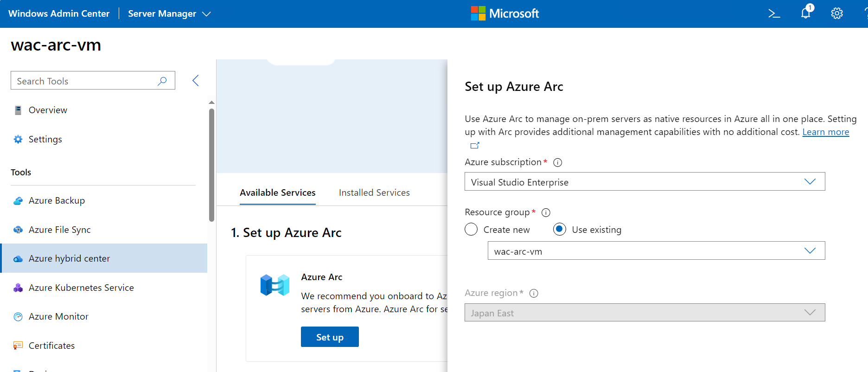Viewport: 868px width, 372px height.
Task: Click the Azure Kubernetes Service icon
Action: tap(18, 288)
